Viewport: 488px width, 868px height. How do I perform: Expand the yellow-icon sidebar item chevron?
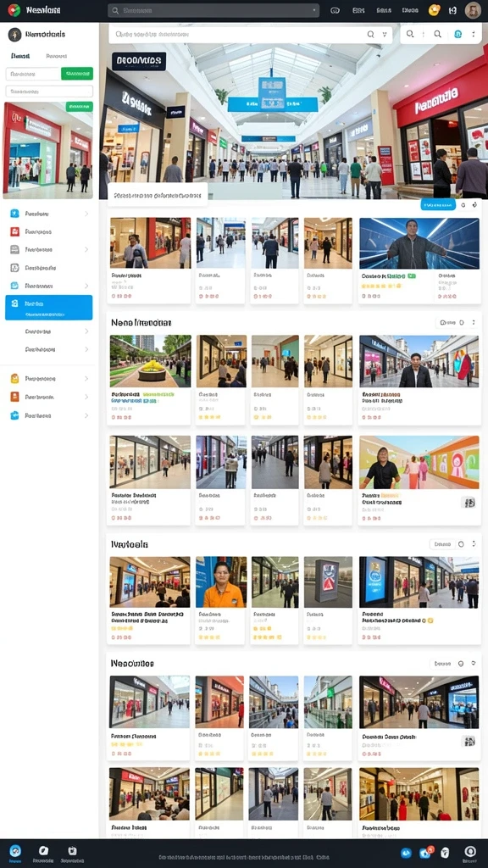point(86,379)
